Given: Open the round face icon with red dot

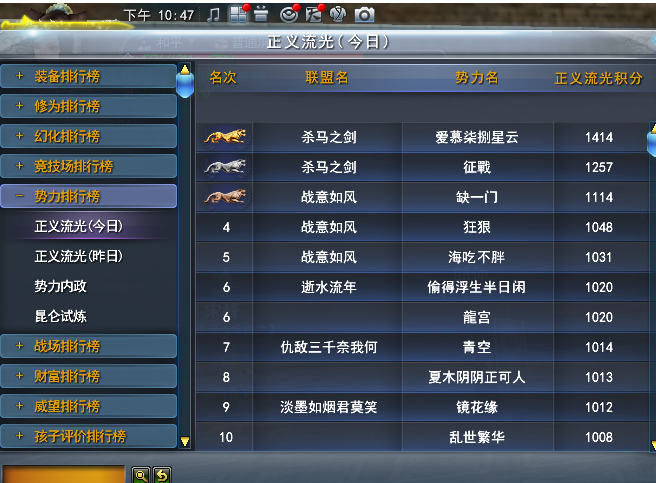Looking at the screenshot, I should coord(290,15).
